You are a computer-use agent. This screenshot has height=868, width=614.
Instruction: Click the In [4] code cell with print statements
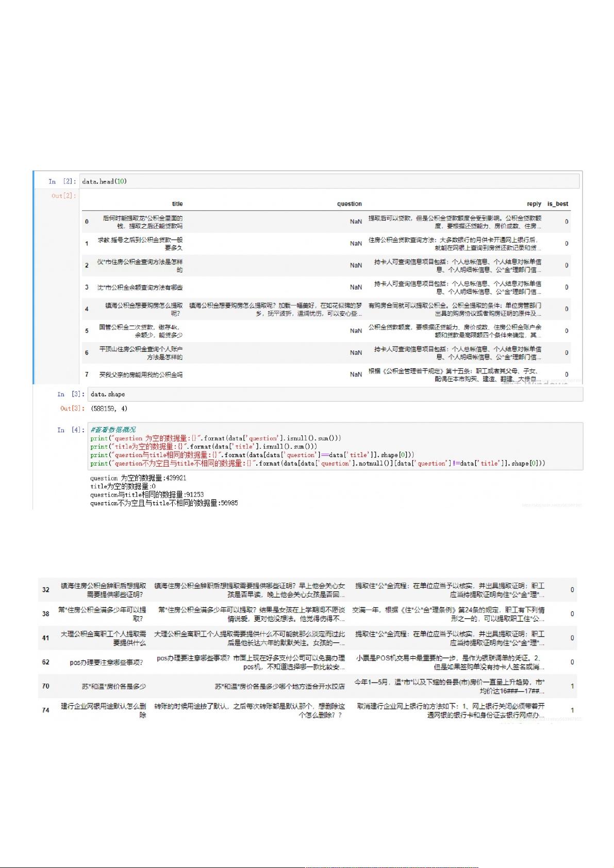tap(335, 447)
